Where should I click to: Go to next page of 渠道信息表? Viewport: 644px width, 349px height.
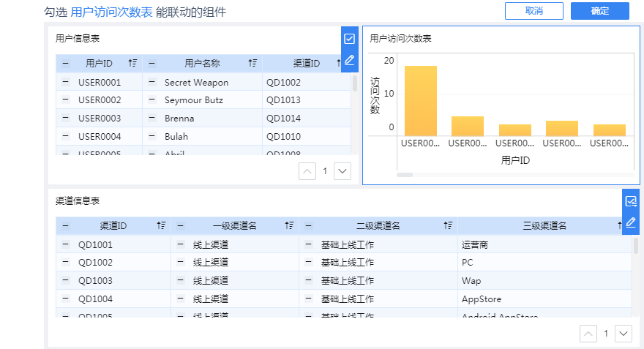click(x=624, y=334)
